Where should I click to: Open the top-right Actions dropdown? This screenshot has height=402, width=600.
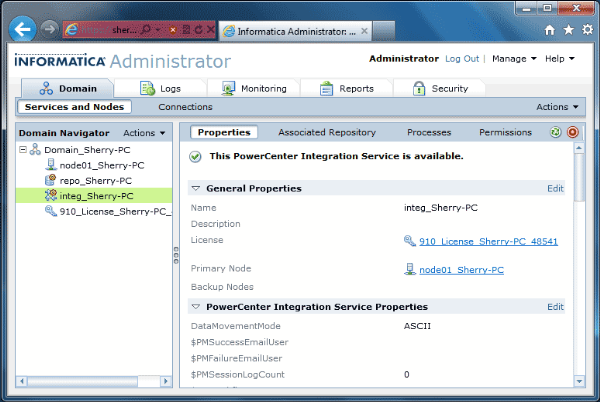[557, 107]
